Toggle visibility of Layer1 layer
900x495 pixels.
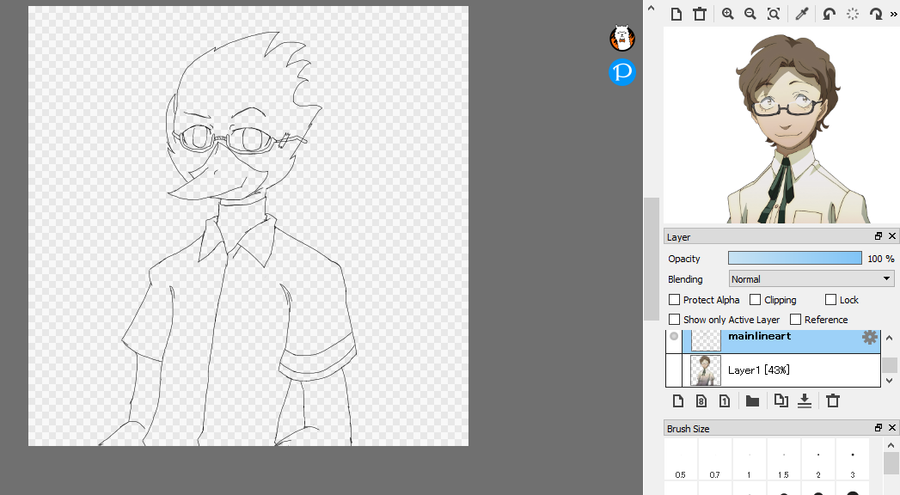(x=674, y=370)
